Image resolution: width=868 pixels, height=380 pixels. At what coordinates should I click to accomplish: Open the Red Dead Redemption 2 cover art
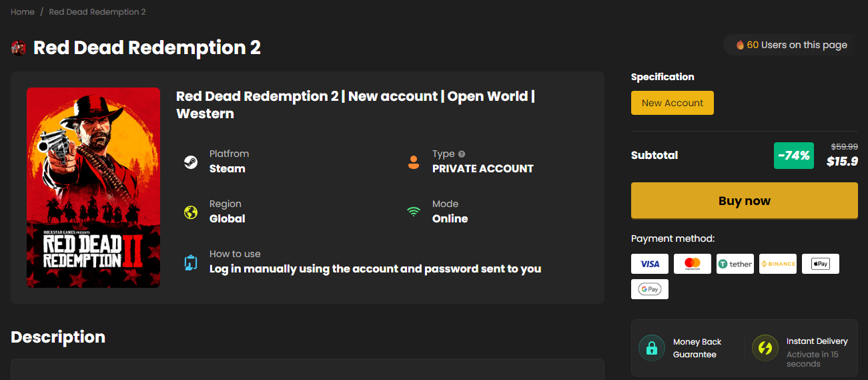[x=93, y=188]
